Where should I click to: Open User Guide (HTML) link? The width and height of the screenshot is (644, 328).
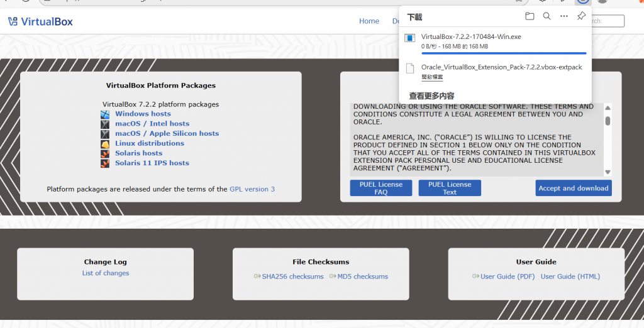pyautogui.click(x=570, y=276)
